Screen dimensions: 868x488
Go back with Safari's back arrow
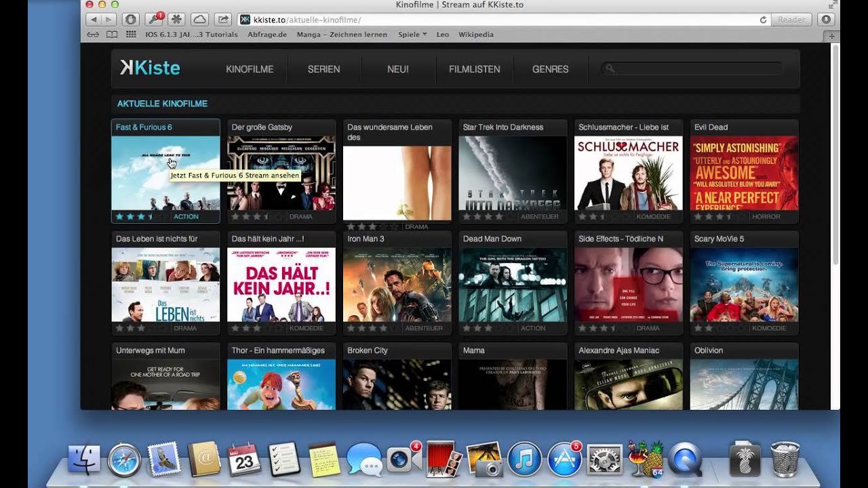tap(94, 20)
